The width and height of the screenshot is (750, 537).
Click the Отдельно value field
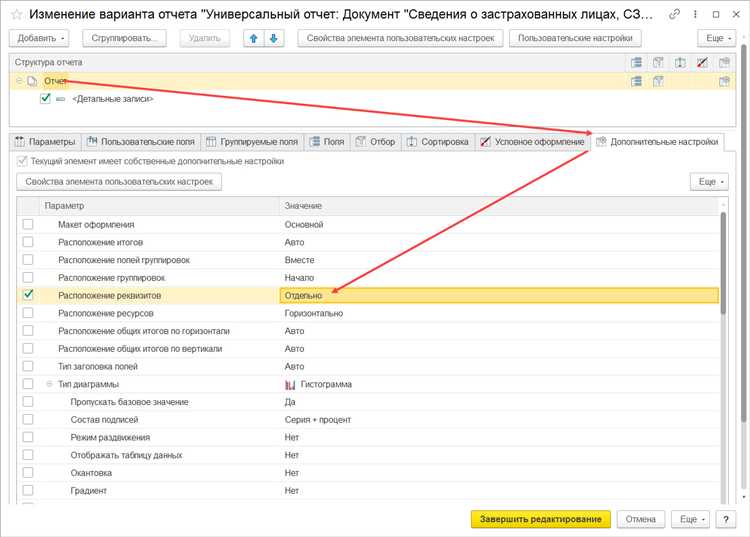(x=498, y=295)
